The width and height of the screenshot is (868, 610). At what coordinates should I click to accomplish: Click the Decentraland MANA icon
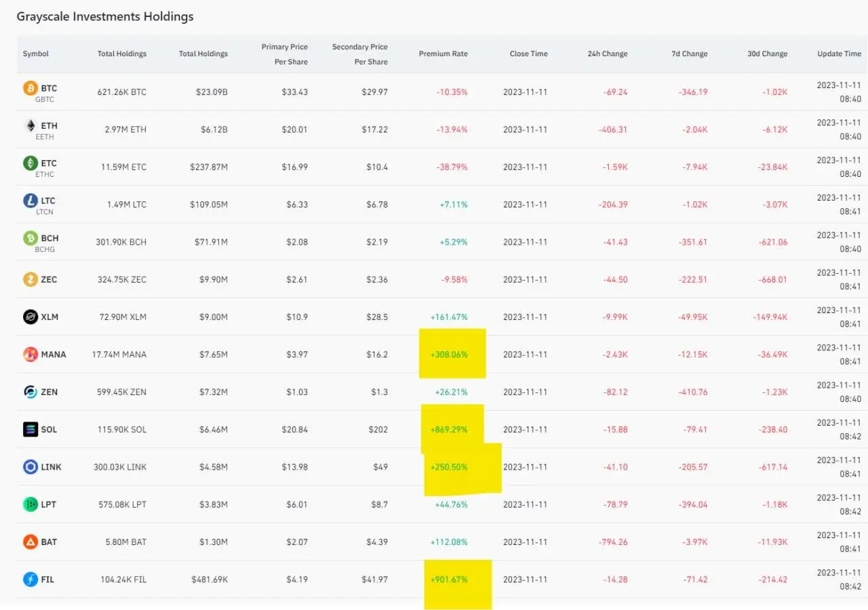coord(31,354)
